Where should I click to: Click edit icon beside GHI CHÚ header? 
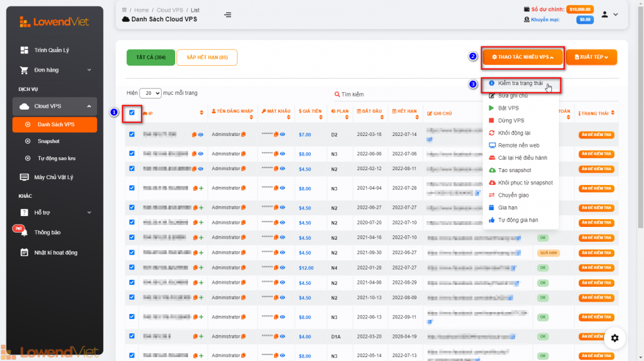click(430, 113)
